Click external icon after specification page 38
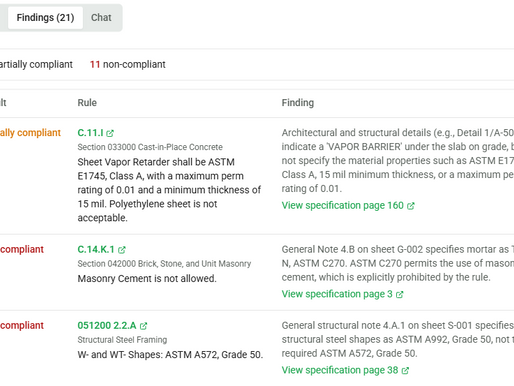This screenshot has width=514, height=386. (x=405, y=370)
